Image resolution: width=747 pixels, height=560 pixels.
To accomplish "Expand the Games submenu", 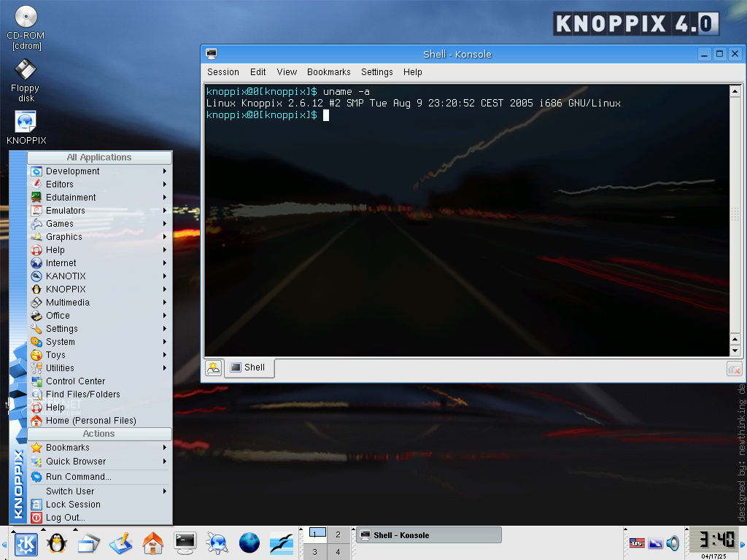I will tap(100, 223).
